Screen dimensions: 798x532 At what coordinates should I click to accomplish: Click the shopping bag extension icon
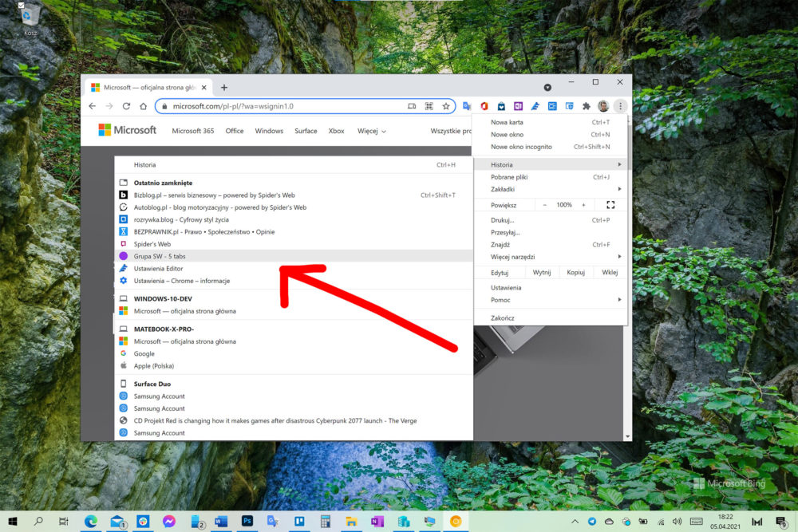pyautogui.click(x=501, y=106)
